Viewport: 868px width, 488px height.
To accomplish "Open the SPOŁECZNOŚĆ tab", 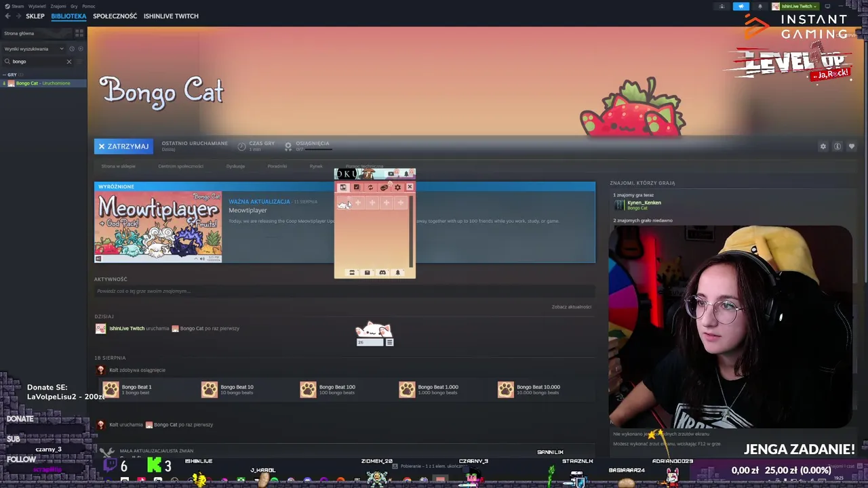I will [x=115, y=16].
